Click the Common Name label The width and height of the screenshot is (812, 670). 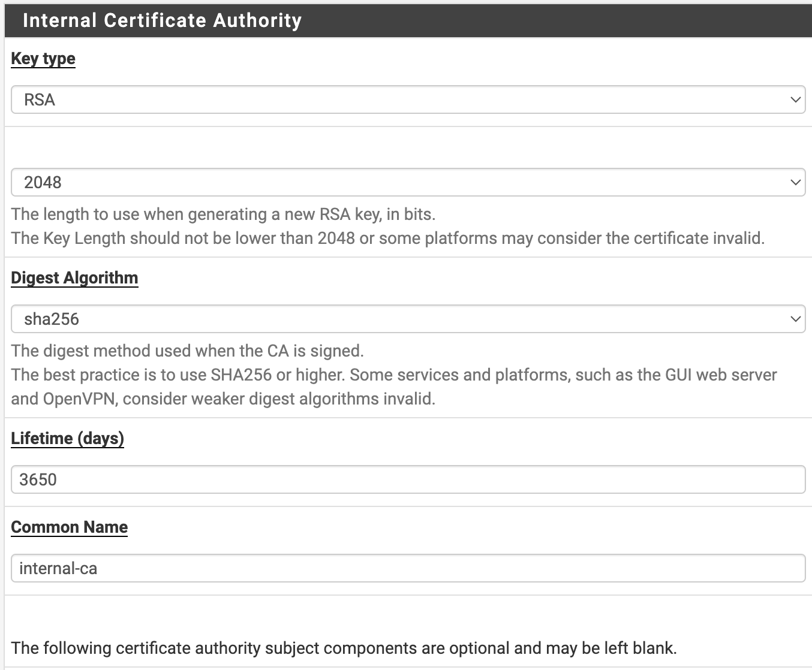click(69, 527)
